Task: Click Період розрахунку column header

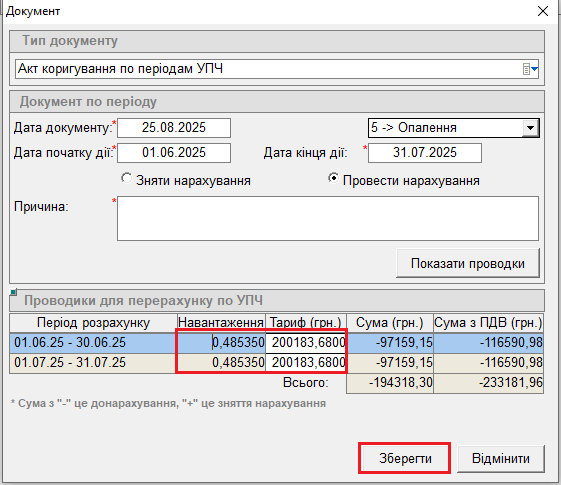Action: (x=93, y=323)
